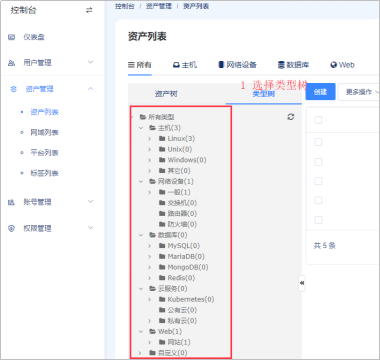Tick the first table row checkbox
Screen dimensions: 380x361
click(318, 142)
